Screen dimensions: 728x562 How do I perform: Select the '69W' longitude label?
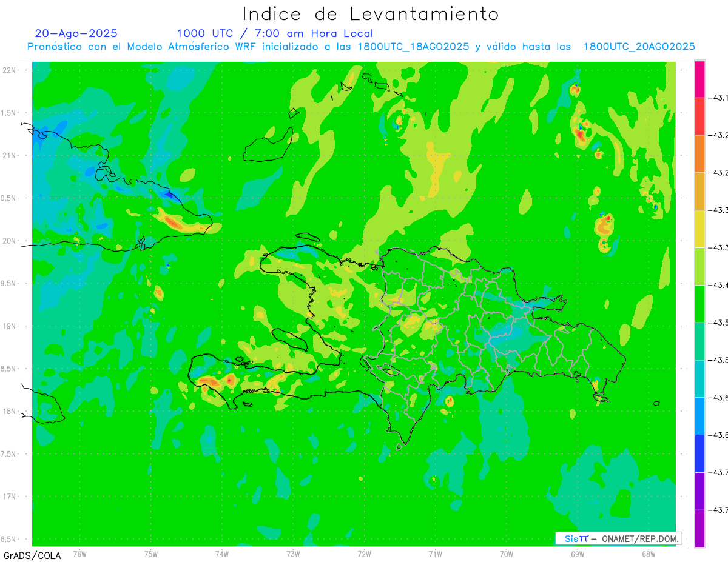point(578,554)
